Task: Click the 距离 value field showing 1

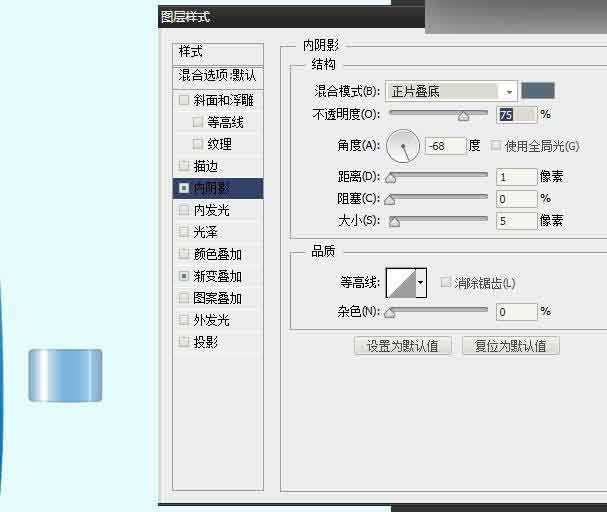Action: (516, 177)
